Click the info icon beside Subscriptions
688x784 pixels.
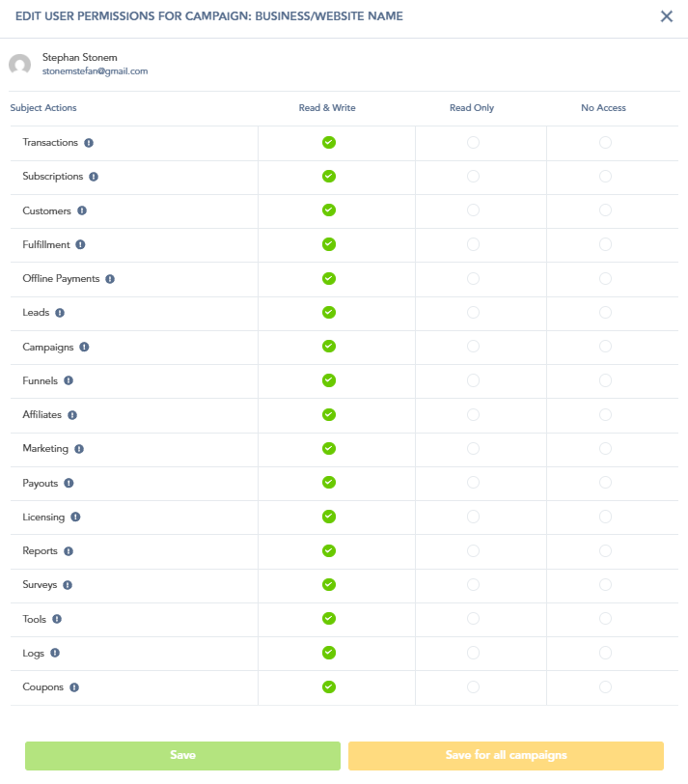[94, 177]
